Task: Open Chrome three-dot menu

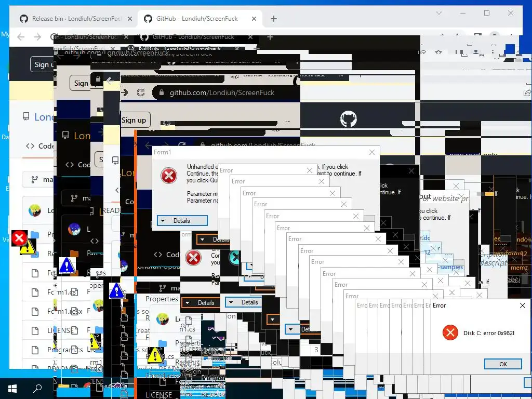Action: click(x=493, y=52)
